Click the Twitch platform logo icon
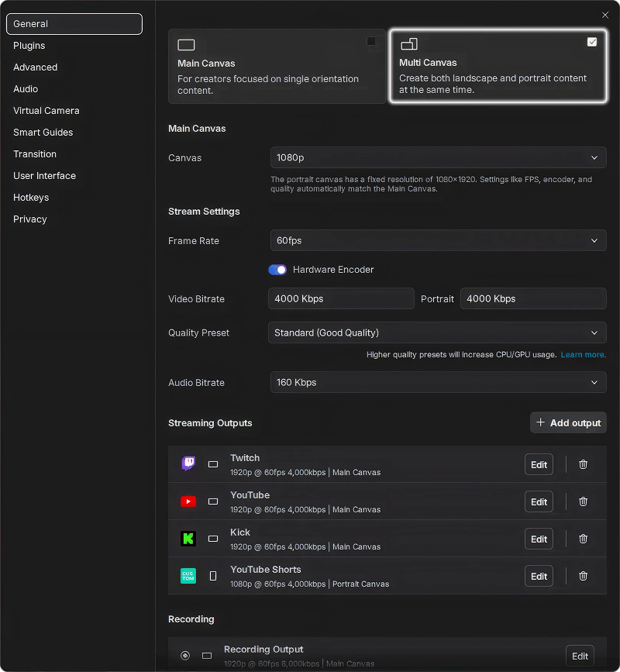The image size is (620, 672). click(x=188, y=464)
